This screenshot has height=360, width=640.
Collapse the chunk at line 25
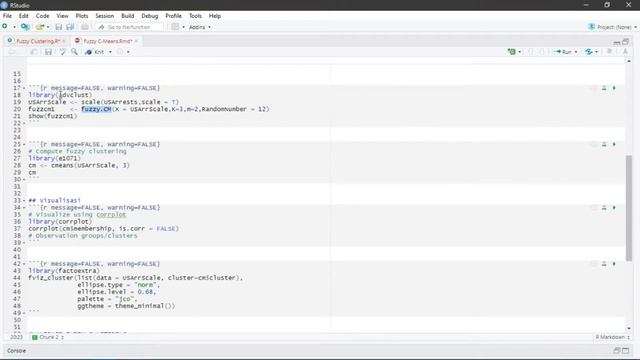(x=24, y=144)
